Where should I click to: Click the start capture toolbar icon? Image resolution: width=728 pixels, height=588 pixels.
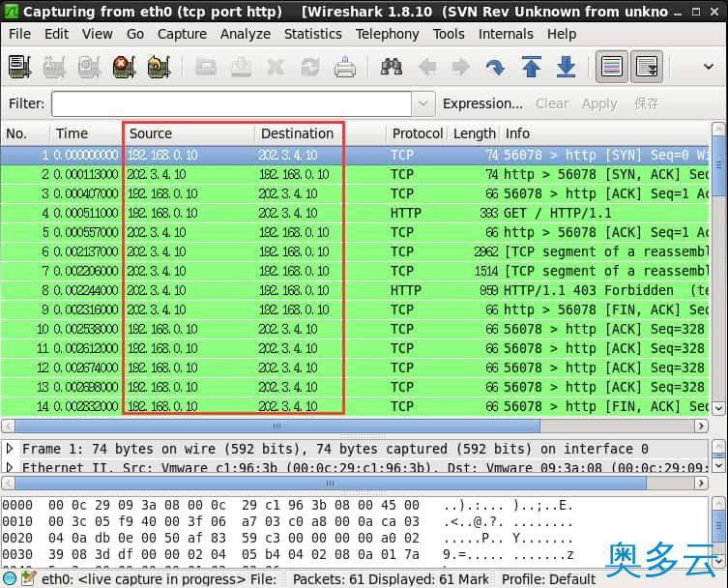[x=89, y=67]
